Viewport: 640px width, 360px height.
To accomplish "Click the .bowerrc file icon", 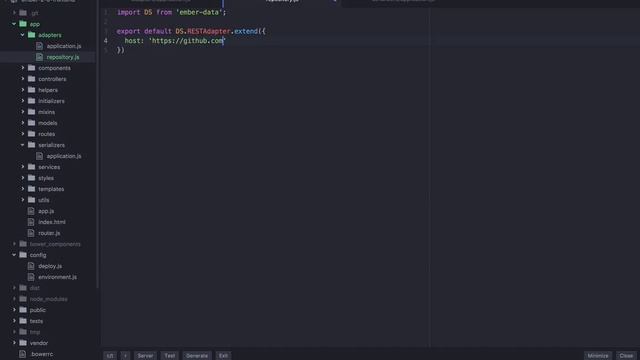I will (x=23, y=354).
